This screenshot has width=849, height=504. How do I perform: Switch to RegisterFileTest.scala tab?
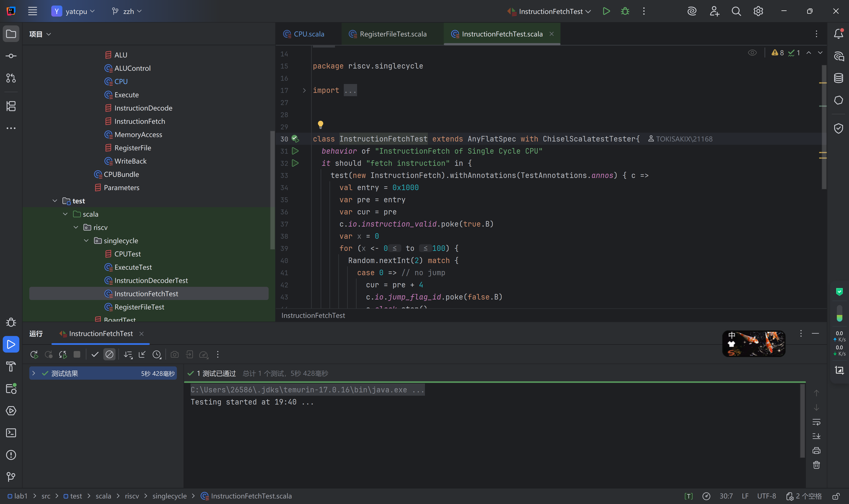click(x=393, y=34)
